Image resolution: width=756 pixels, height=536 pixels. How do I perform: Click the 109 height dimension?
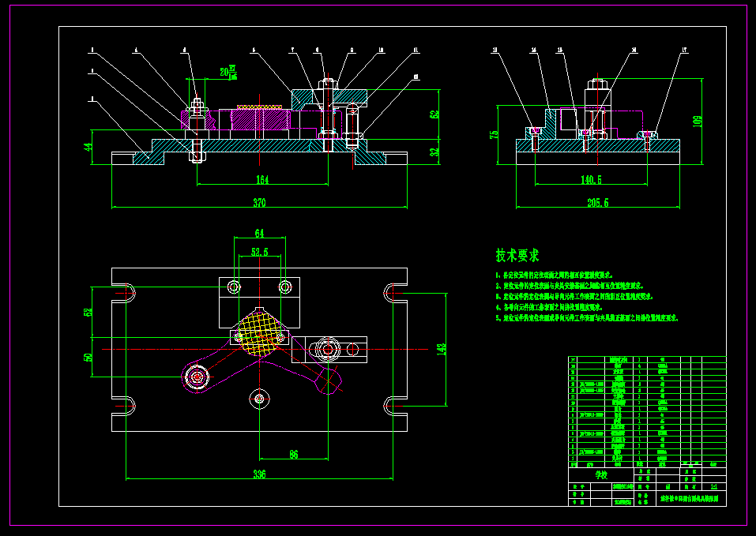[x=698, y=121]
